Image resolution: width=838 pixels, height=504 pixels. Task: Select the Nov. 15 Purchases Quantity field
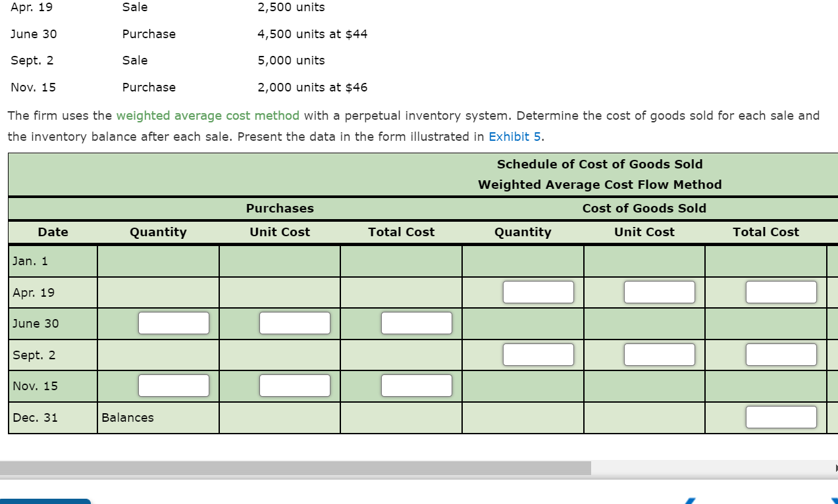173,385
